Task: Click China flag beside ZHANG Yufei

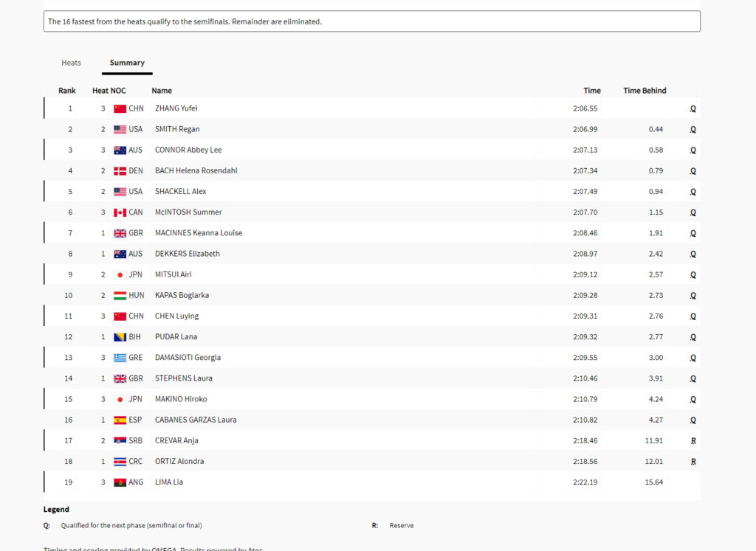Action: point(120,108)
